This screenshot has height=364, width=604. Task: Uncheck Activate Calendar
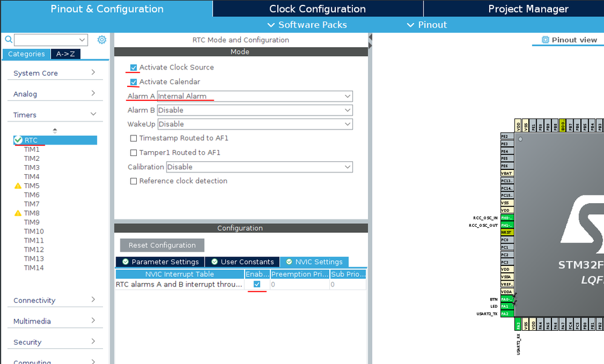click(x=134, y=82)
